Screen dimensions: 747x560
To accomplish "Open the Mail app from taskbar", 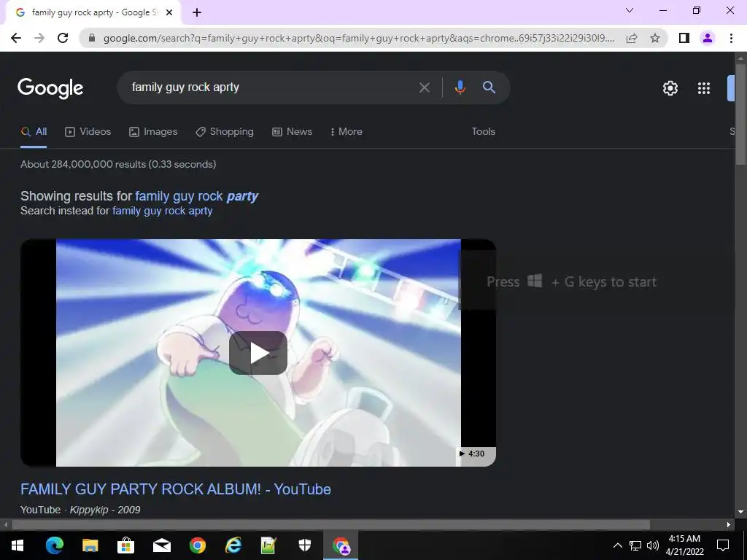I will [161, 545].
